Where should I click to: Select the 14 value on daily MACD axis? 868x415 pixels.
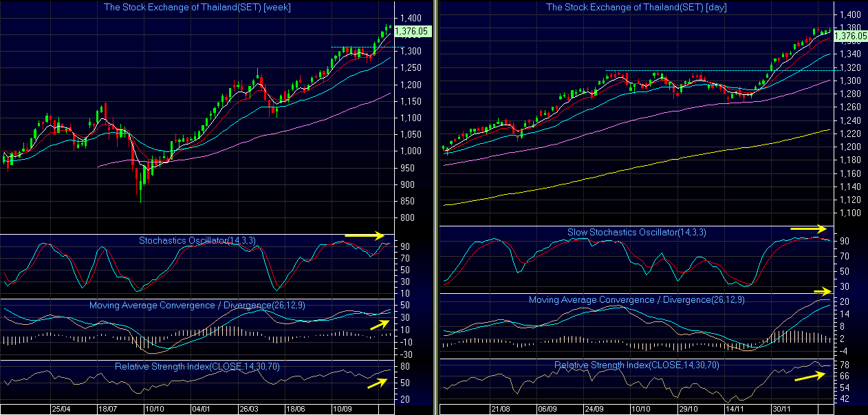pos(843,314)
